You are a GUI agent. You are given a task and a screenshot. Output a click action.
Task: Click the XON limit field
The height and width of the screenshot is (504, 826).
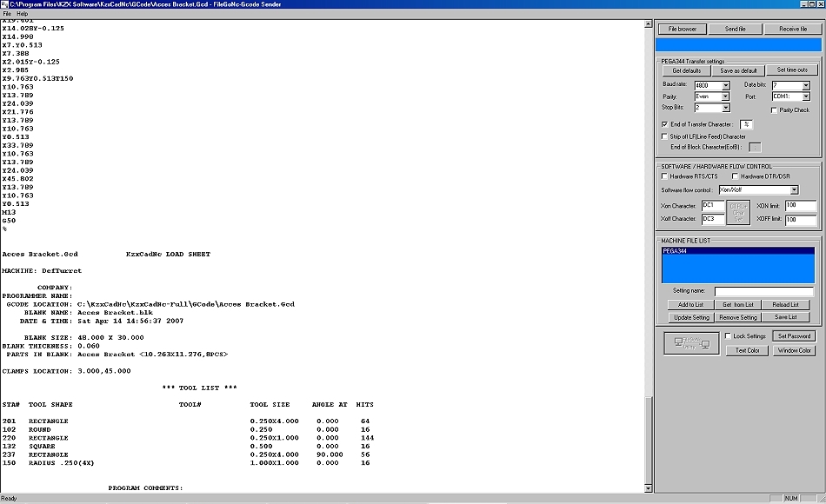coord(800,205)
